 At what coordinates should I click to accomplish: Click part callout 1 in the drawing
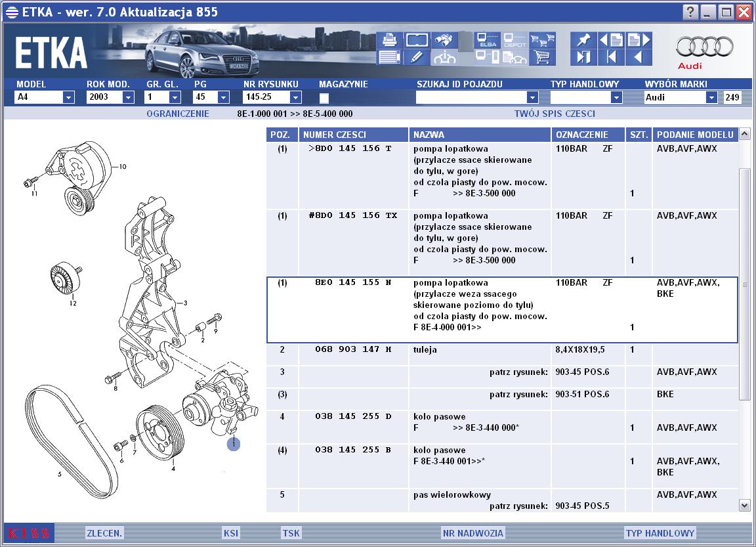234,443
